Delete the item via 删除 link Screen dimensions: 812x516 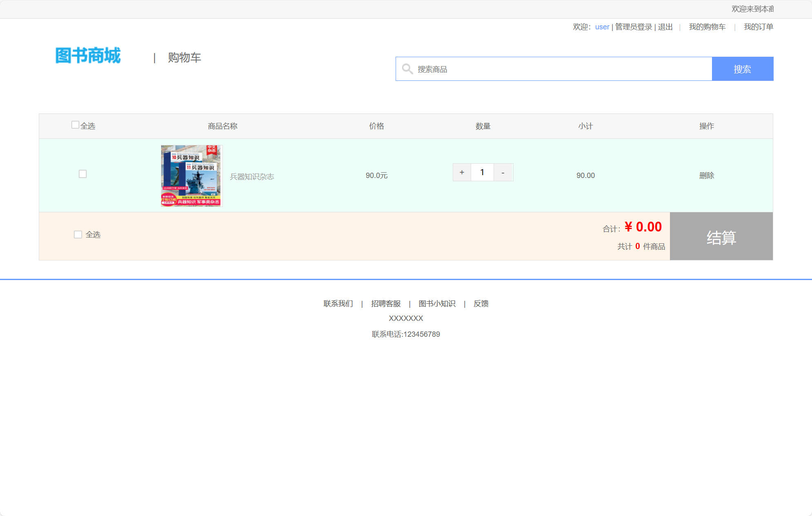(x=706, y=176)
